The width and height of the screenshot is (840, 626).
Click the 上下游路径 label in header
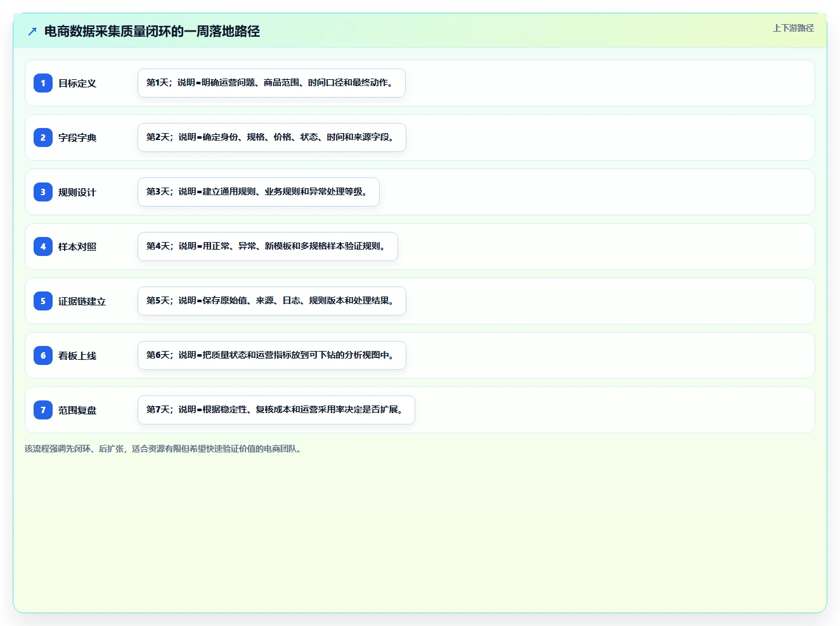793,28
